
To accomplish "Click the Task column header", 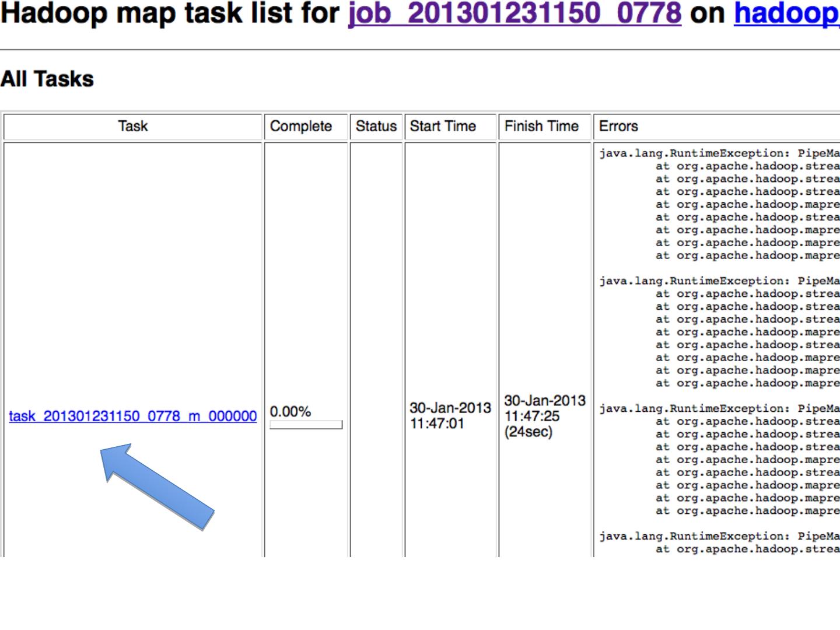I will [132, 127].
